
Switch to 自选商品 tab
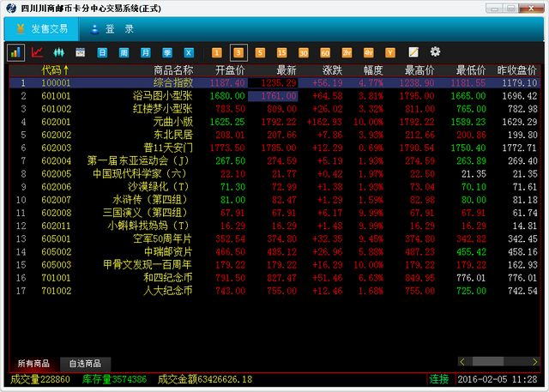[85, 364]
